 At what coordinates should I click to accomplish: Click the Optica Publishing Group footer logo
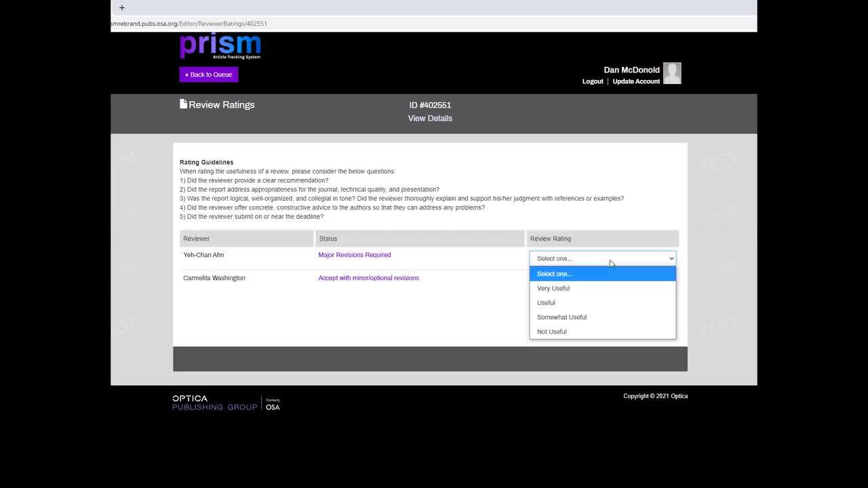226,403
